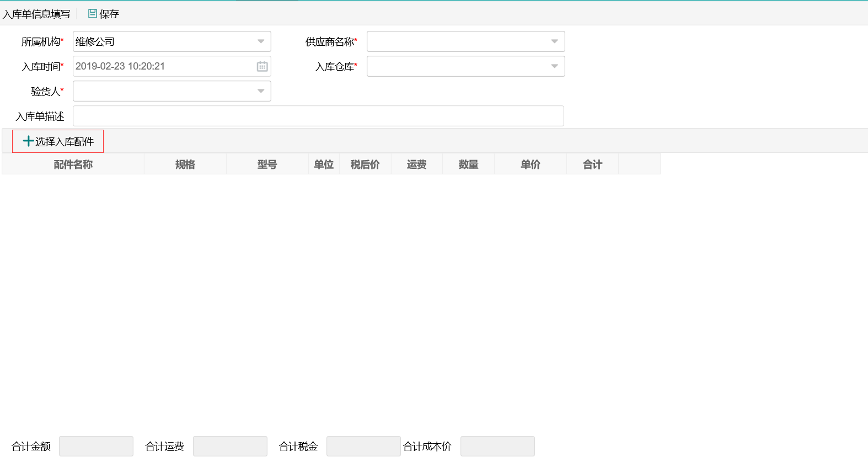Expand the 所属机构 dropdown arrow
868x473 pixels.
click(261, 41)
